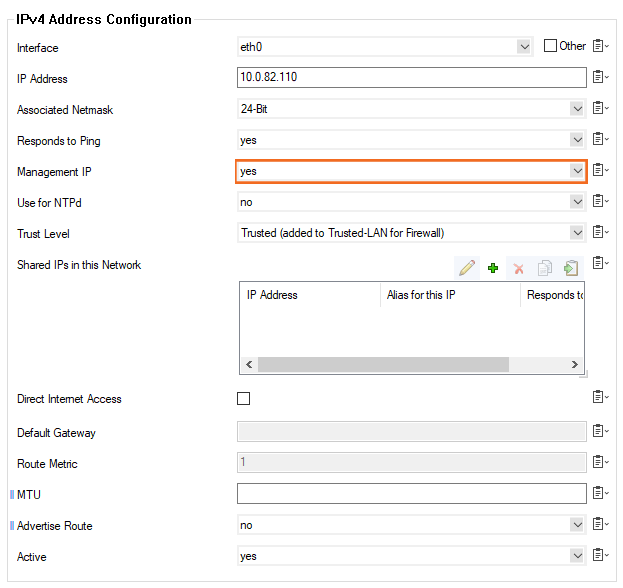Click the pencil edit icon for Shared IPs
623x588 pixels.
coord(467,268)
